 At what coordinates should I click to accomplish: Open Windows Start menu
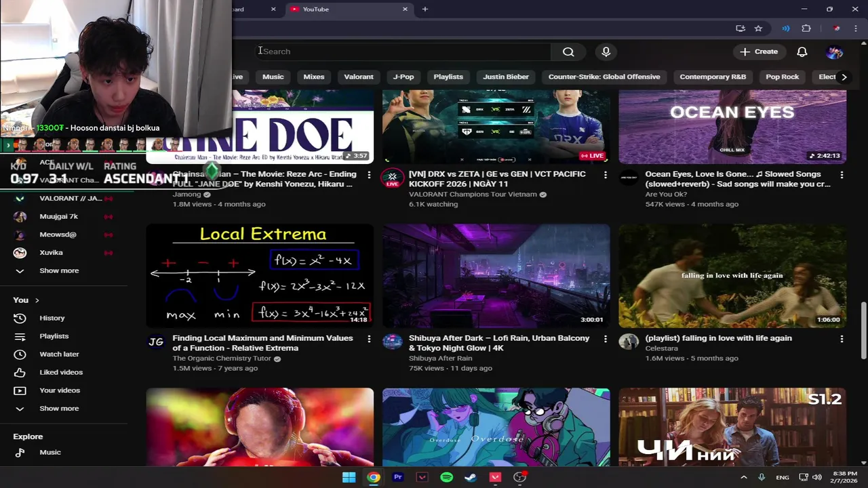click(349, 477)
